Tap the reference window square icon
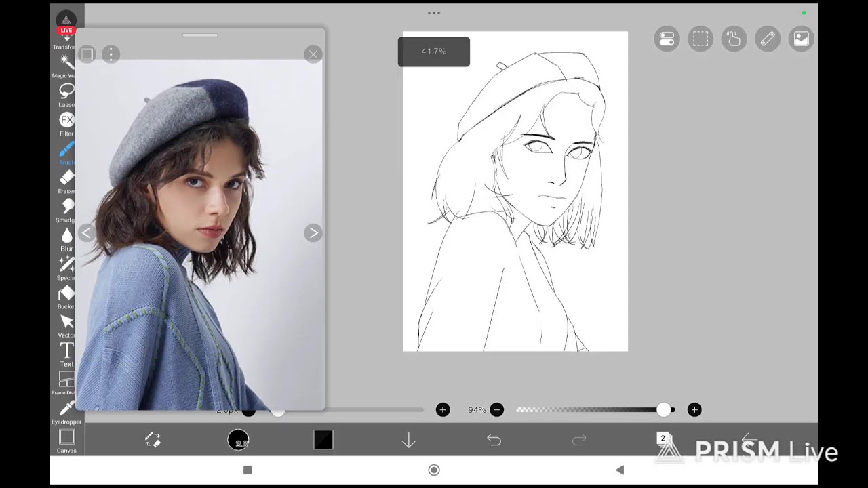This screenshot has width=868, height=488. tap(86, 54)
